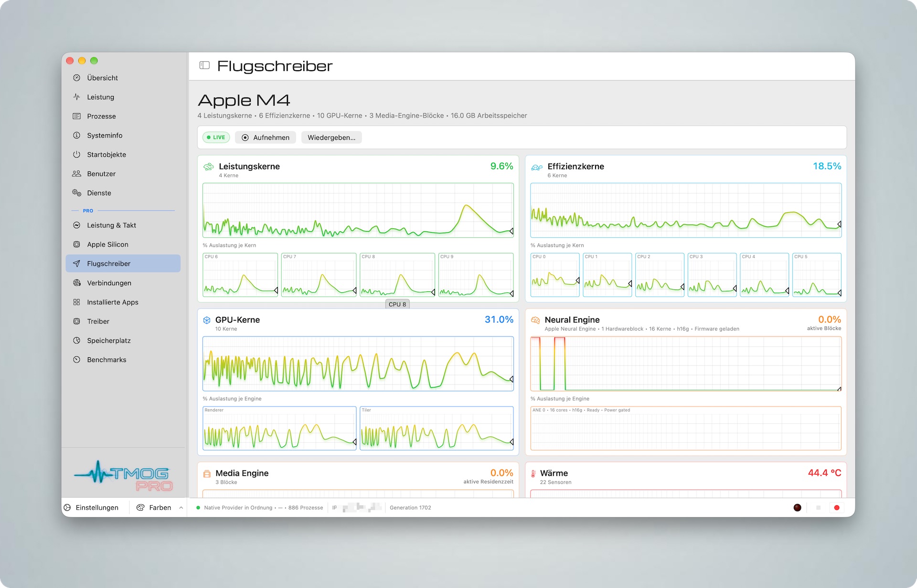Open the Übersicht sidebar item
This screenshot has width=917, height=588.
(x=123, y=78)
